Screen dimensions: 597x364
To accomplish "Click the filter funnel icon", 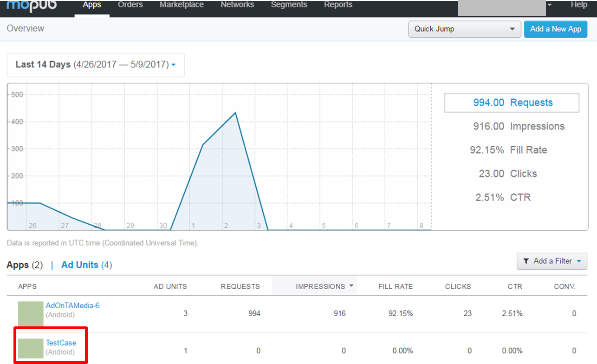I will 526,261.
